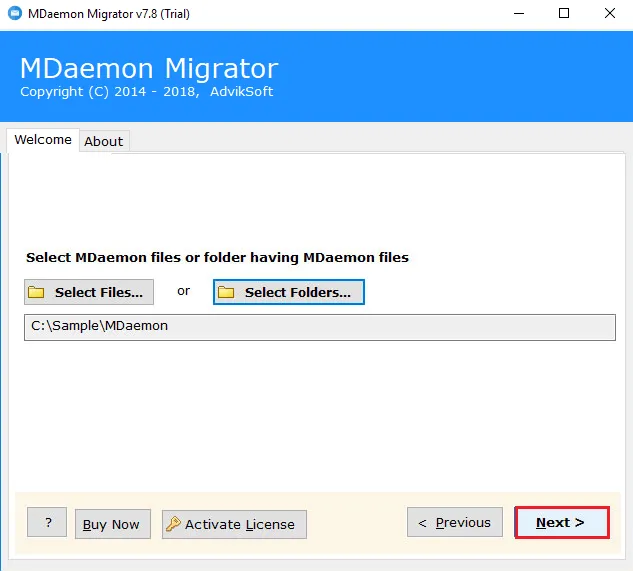Go back with the Previous button
The height and width of the screenshot is (571, 633).
click(x=455, y=523)
